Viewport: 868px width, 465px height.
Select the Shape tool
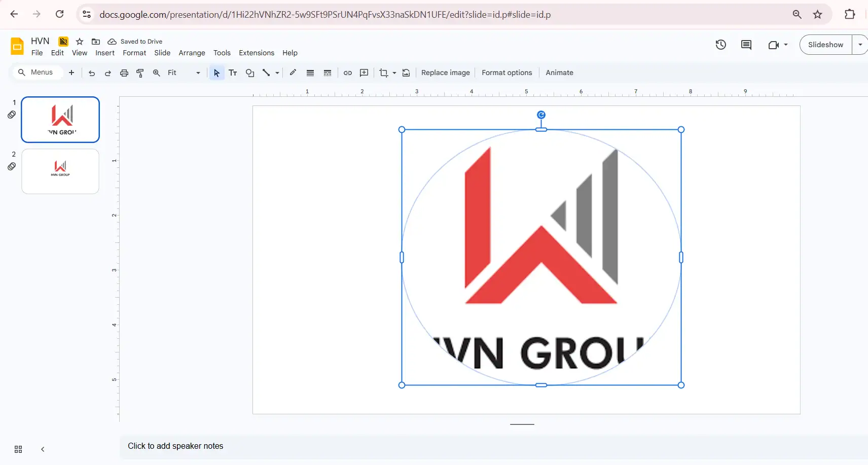250,73
